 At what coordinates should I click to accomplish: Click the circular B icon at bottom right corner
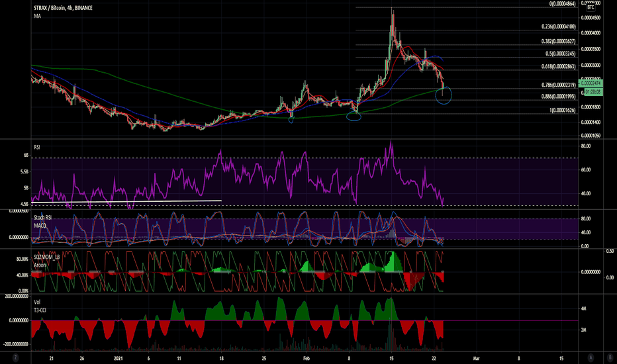610,357
